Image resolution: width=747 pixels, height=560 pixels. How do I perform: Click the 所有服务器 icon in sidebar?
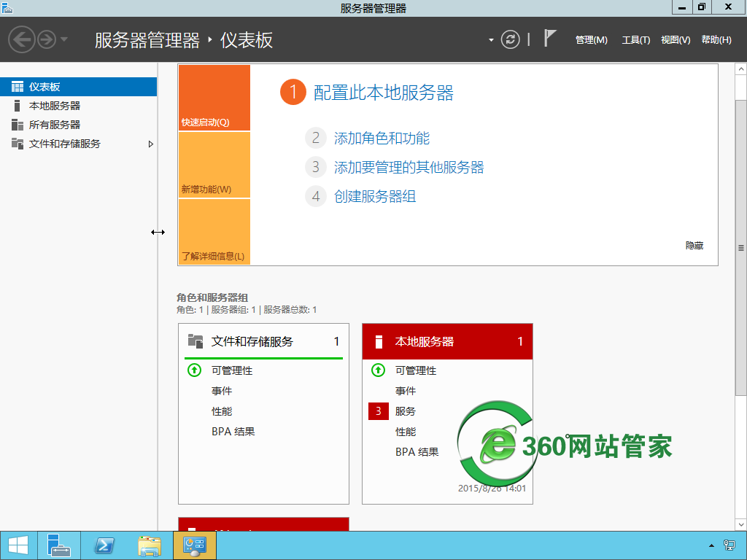tap(18, 125)
